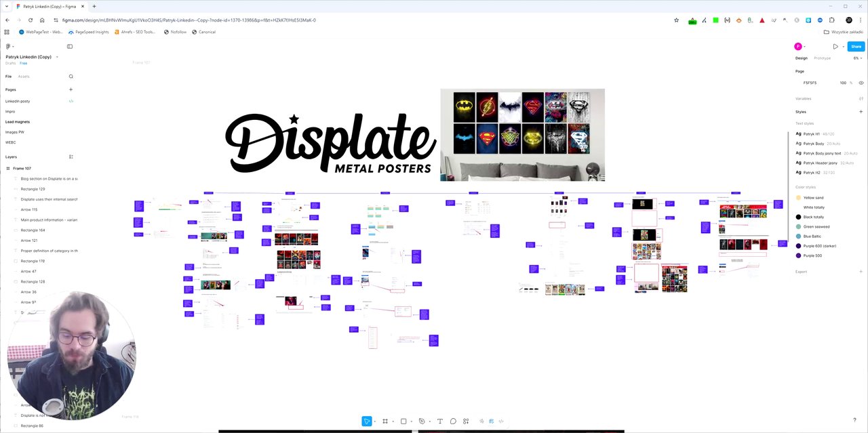Switch to Design mode in bottom toolbar

(492, 421)
